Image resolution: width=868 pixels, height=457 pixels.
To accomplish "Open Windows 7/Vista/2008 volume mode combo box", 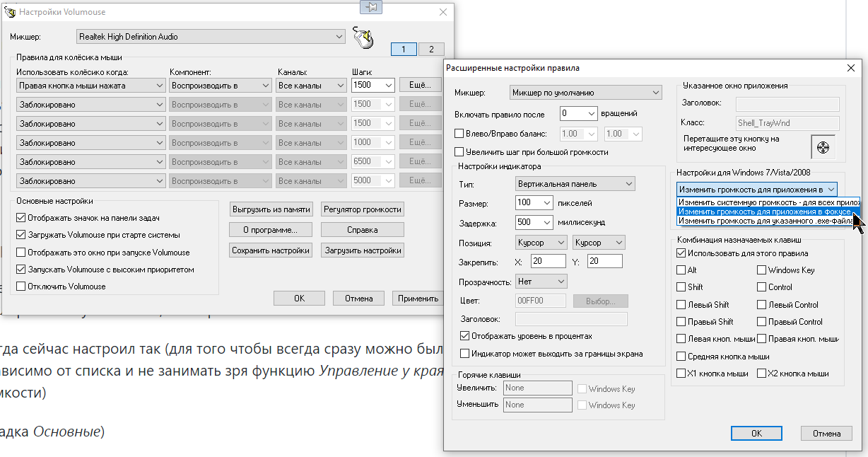I will pyautogui.click(x=756, y=190).
